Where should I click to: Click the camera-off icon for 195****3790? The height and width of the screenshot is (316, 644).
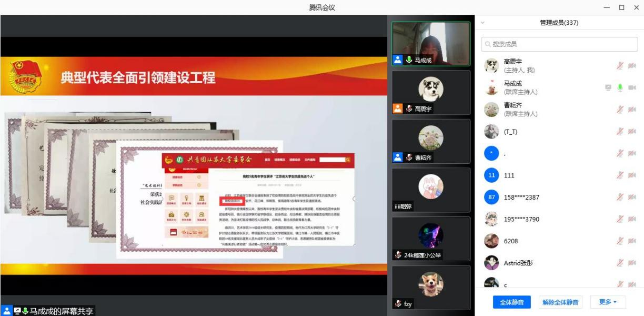[632, 219]
